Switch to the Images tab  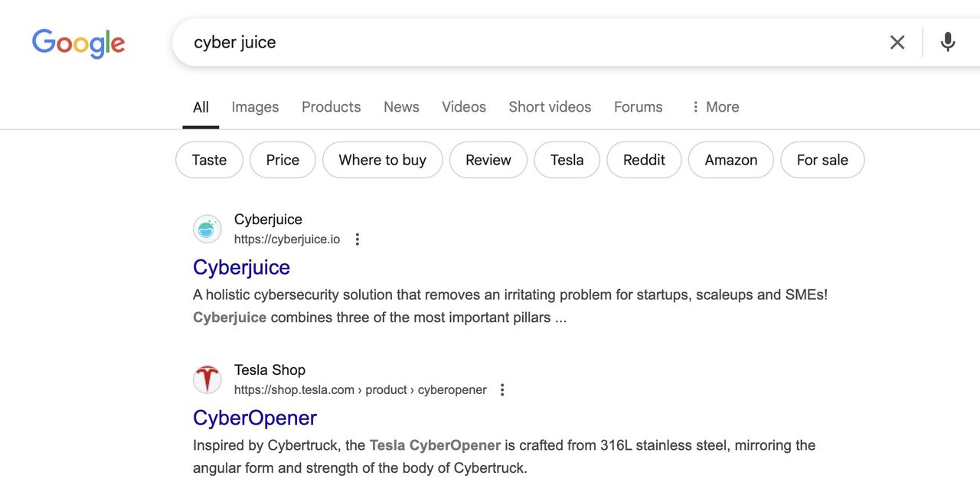pyautogui.click(x=255, y=107)
